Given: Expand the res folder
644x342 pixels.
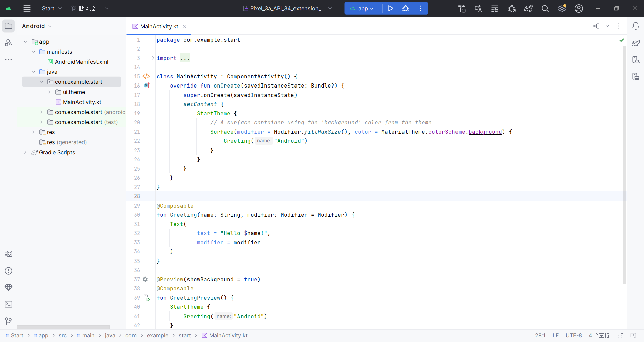Looking at the screenshot, I should [34, 132].
